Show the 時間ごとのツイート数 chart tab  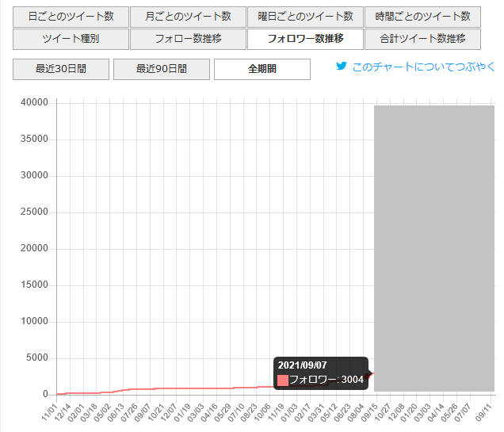[x=422, y=17]
